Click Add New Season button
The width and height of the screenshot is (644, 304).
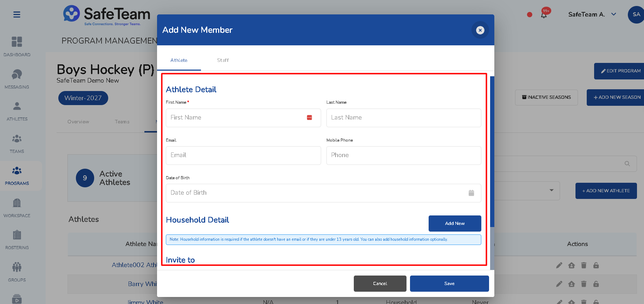[x=616, y=97]
